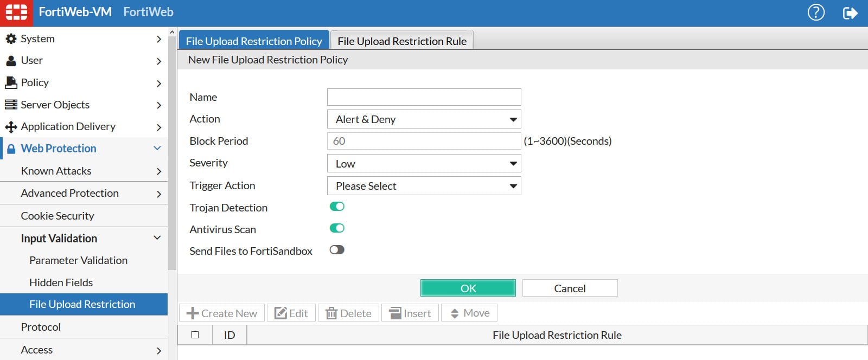Screen dimensions: 868x360
Task: Click the "New File Upload Restriction Policy" heading
Action: tap(268, 60)
